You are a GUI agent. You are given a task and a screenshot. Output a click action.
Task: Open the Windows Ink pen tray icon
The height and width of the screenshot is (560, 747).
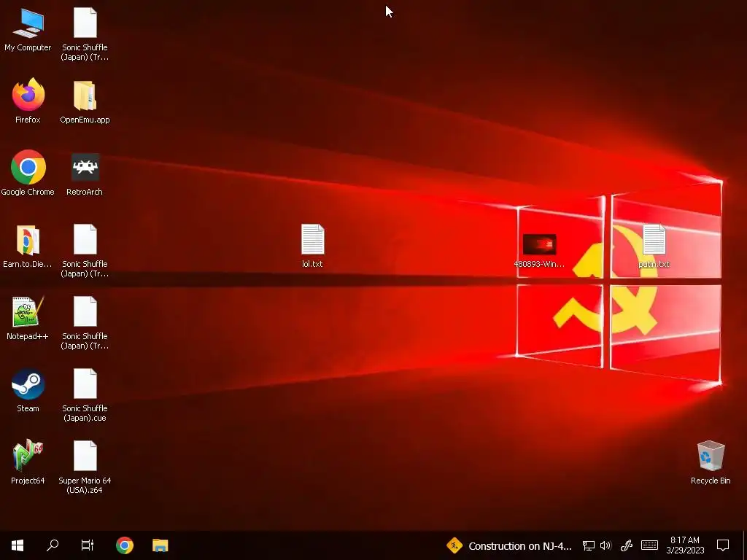coord(626,545)
